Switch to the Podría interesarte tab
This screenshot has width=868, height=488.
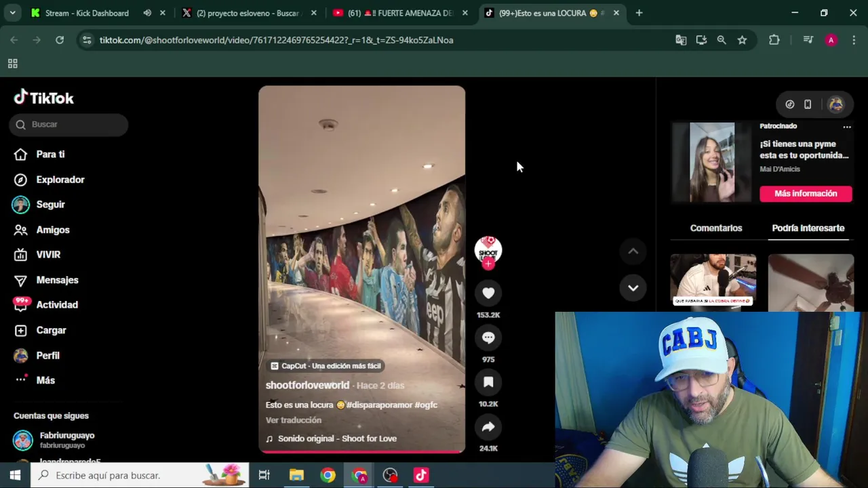808,228
